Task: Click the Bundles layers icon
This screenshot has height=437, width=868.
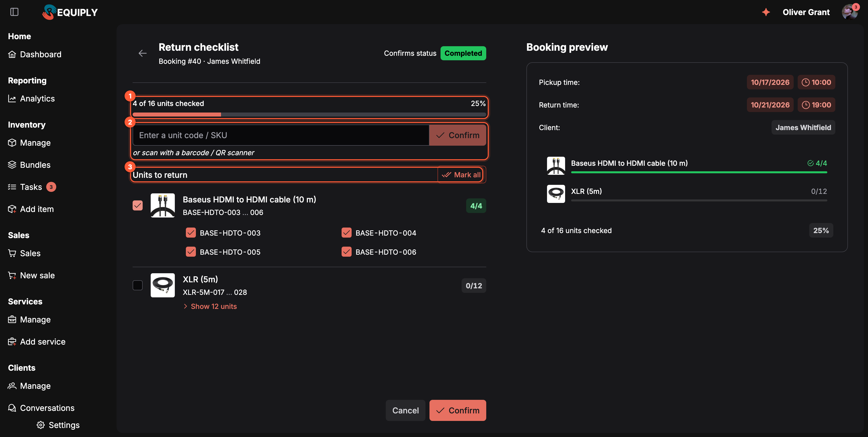Action: click(x=12, y=165)
